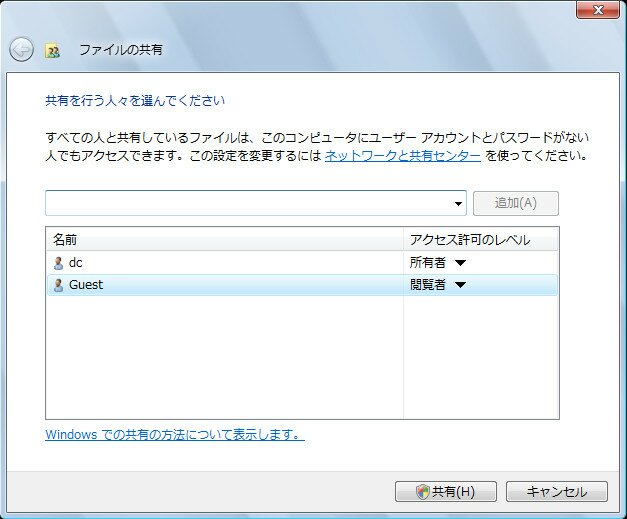Expand the user name combo box arrow
Image resolution: width=627 pixels, height=519 pixels.
point(459,203)
